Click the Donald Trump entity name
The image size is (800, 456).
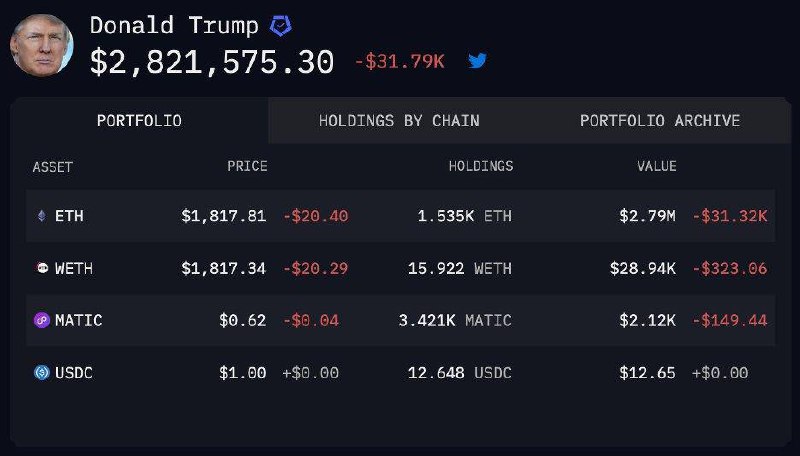pos(174,26)
